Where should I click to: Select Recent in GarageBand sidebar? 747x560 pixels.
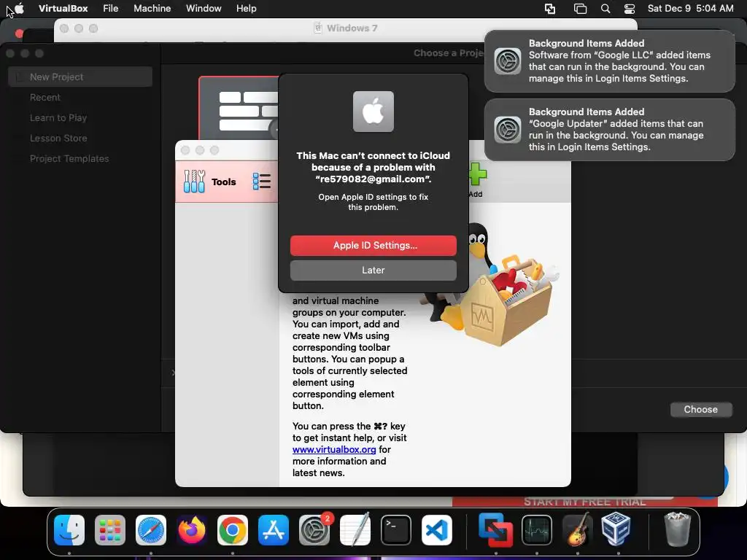(x=45, y=97)
